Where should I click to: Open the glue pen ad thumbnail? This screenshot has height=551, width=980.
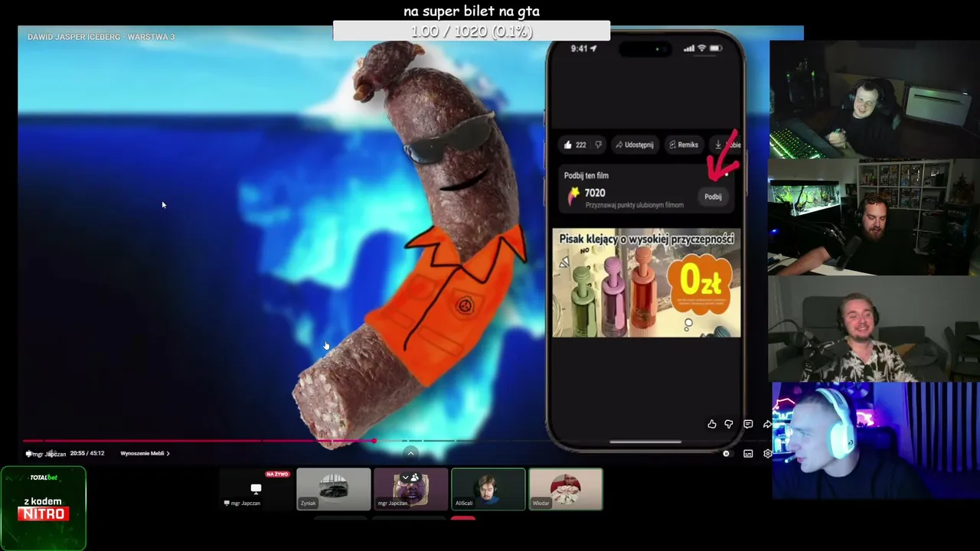[x=646, y=282]
